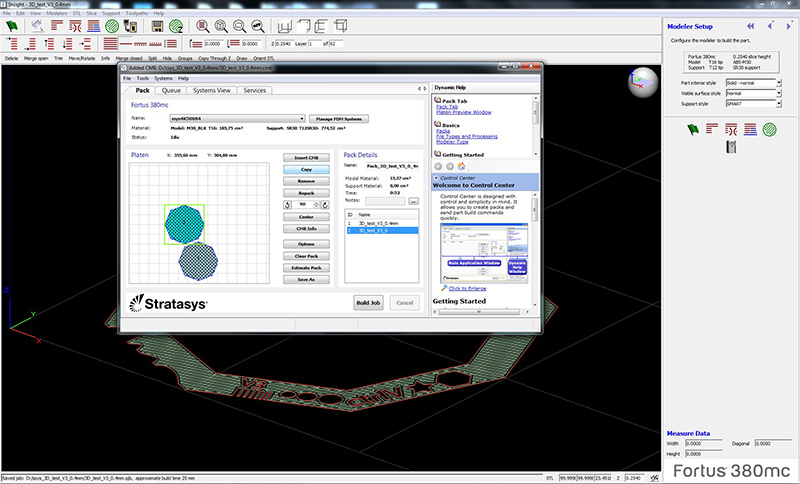The height and width of the screenshot is (484, 800).
Task: Click the move up one layer icon
Action: tap(48, 44)
